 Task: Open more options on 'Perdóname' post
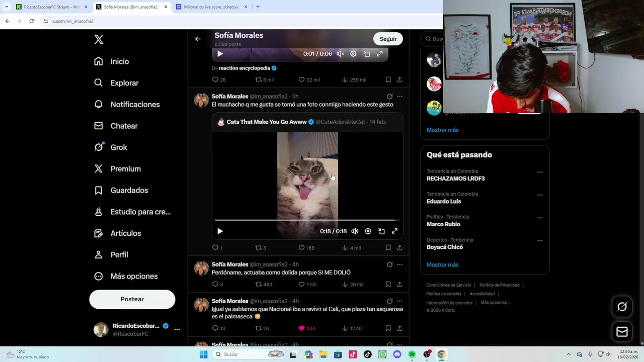click(399, 264)
